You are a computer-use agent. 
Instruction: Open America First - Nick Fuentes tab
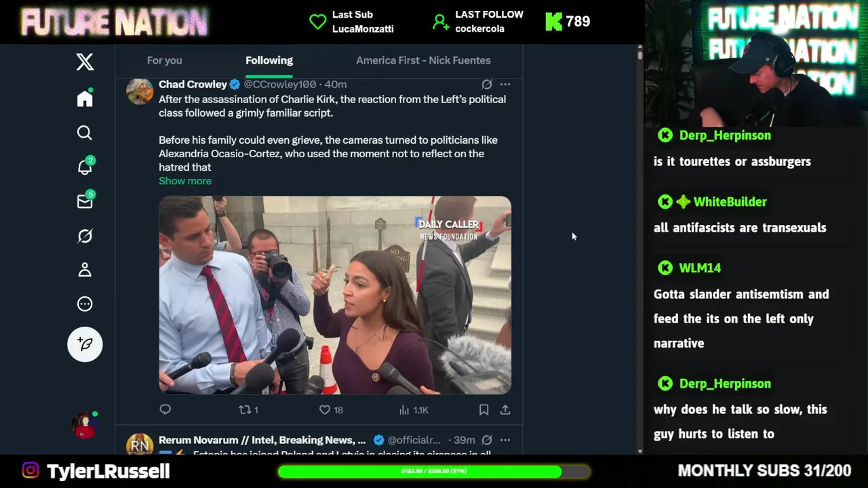point(423,60)
